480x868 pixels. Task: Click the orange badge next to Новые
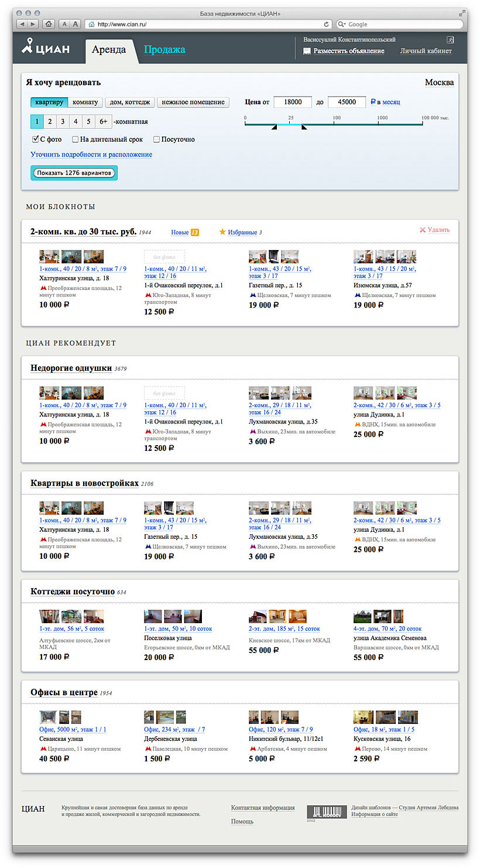(x=195, y=233)
